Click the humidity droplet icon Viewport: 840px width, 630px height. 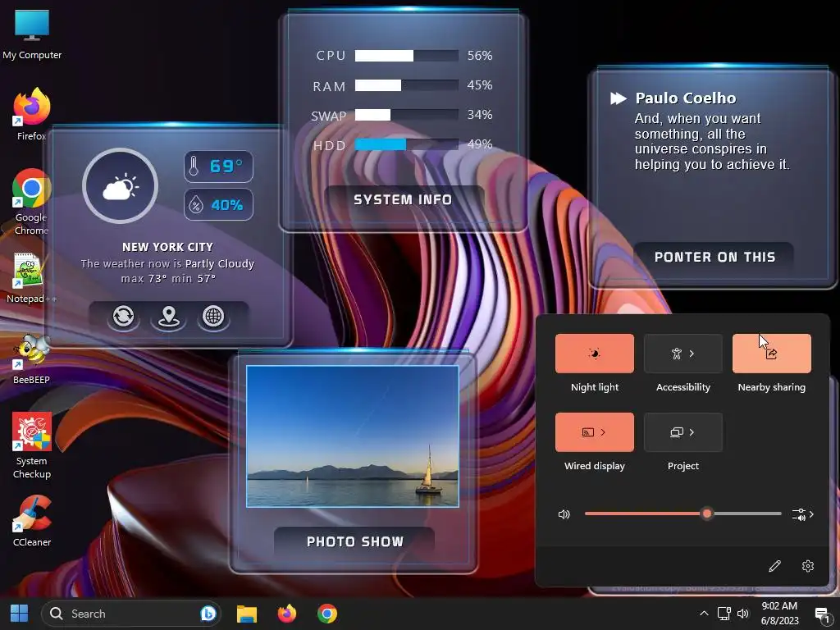(x=196, y=204)
